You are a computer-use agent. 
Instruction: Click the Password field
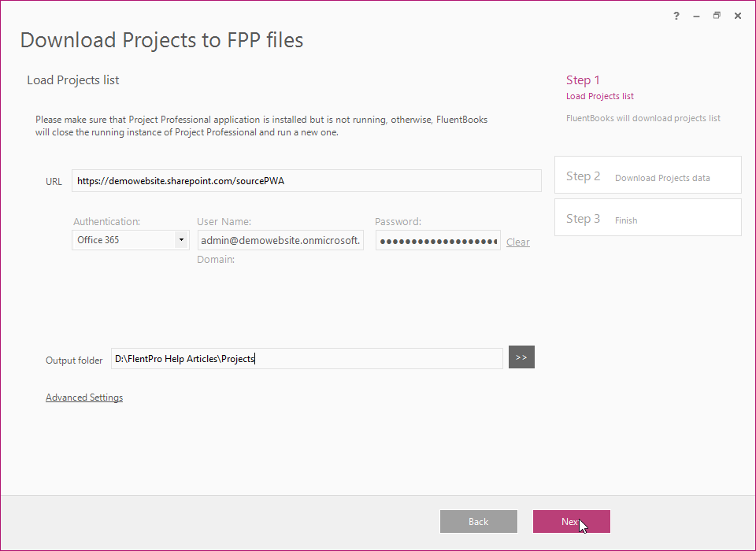[x=438, y=240]
